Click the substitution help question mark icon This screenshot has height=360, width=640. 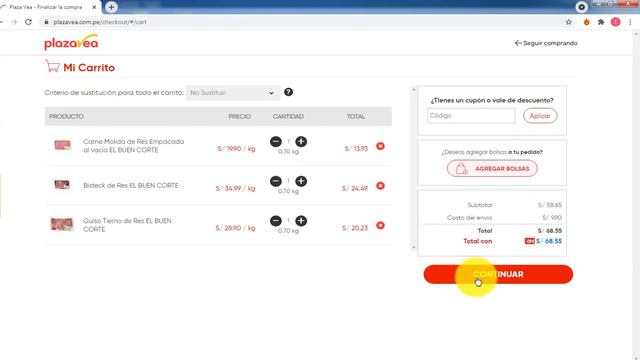pos(288,92)
